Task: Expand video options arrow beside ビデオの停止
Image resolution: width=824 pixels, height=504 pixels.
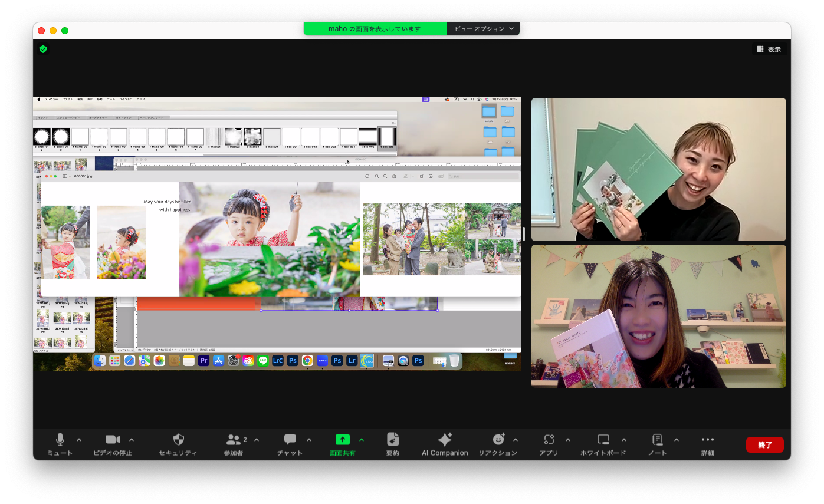Action: [x=132, y=440]
